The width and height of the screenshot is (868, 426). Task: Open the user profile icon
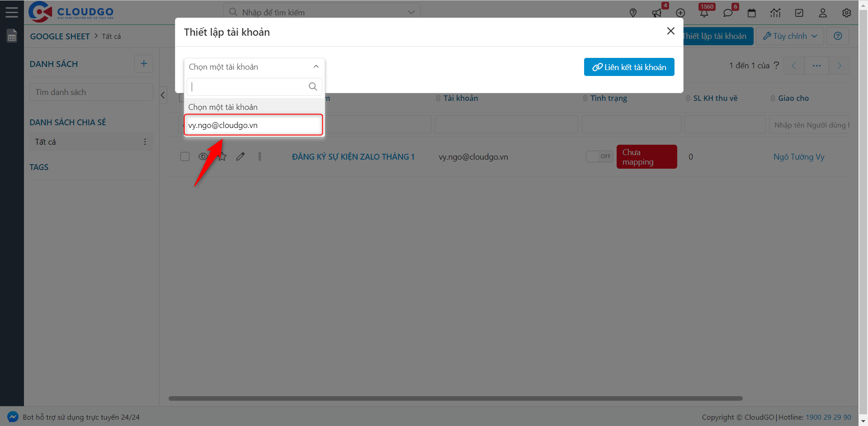(x=823, y=13)
